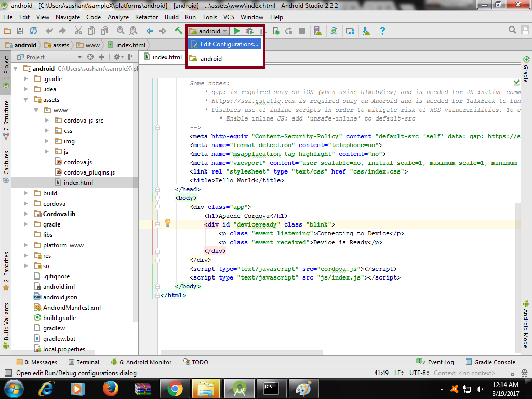Image resolution: width=532 pixels, height=399 pixels.
Task: Launch the Debug 'android' configuration
Action: click(x=249, y=31)
